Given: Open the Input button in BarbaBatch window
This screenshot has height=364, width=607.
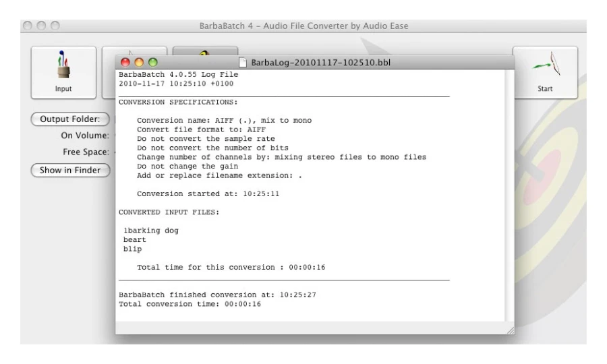Looking at the screenshot, I should [63, 72].
